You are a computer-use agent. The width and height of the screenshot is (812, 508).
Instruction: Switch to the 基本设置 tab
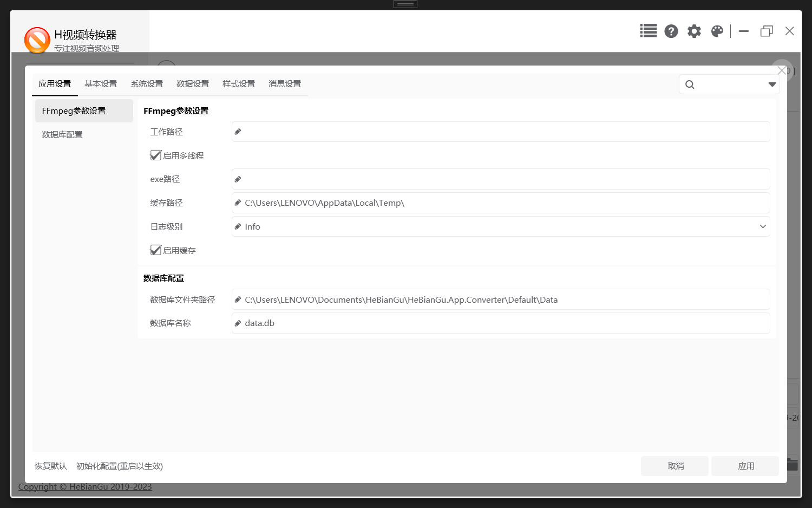point(101,84)
